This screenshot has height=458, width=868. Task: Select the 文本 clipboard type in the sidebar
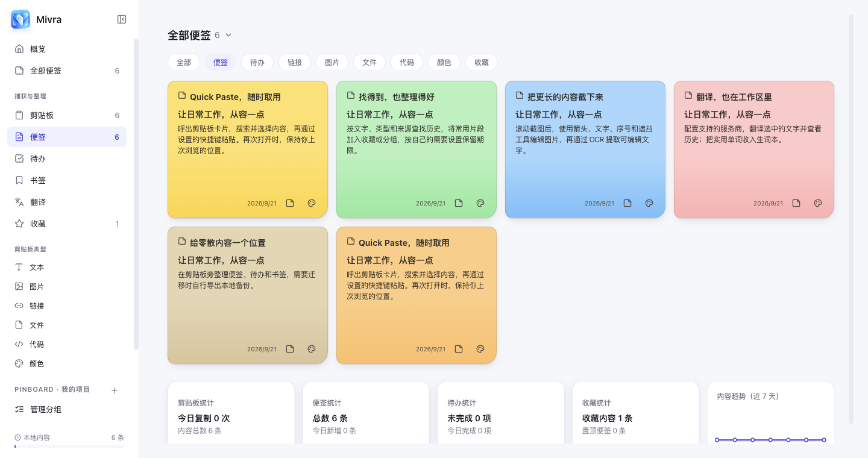(67, 267)
